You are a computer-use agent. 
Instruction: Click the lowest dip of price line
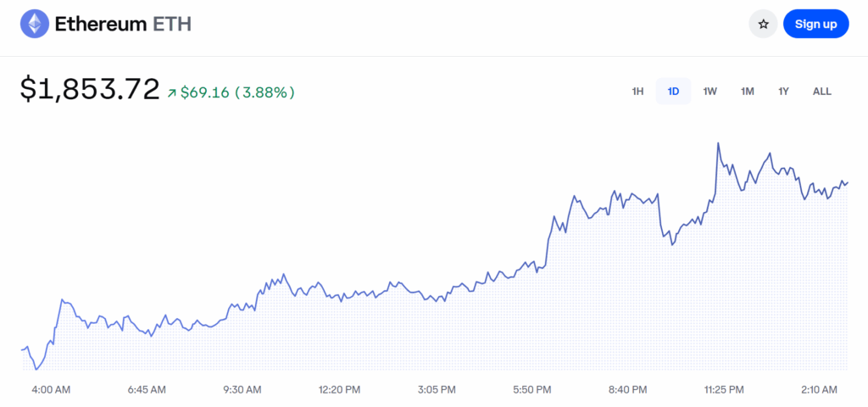pyautogui.click(x=36, y=370)
